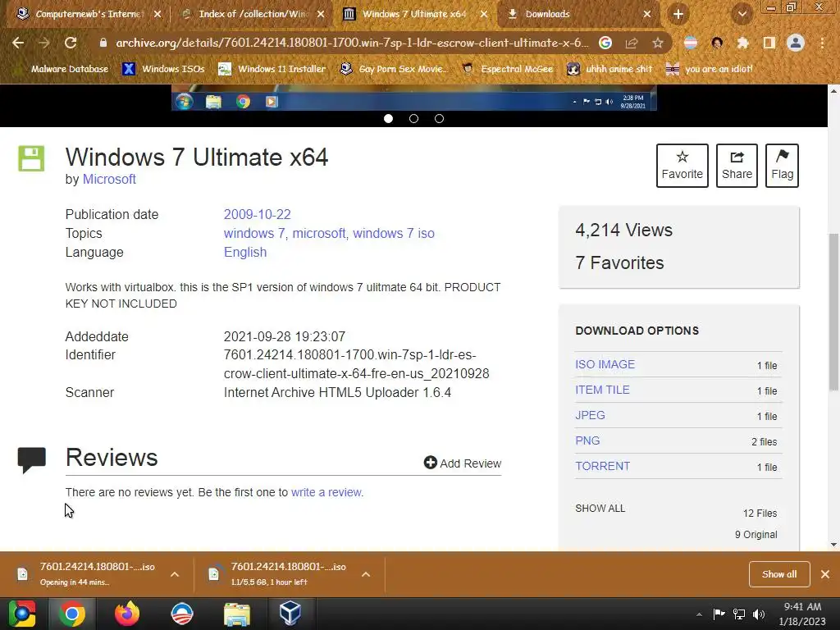Screen dimensions: 840x630
Task: Open the 'windows 7 iso' topic link
Action: (x=394, y=233)
